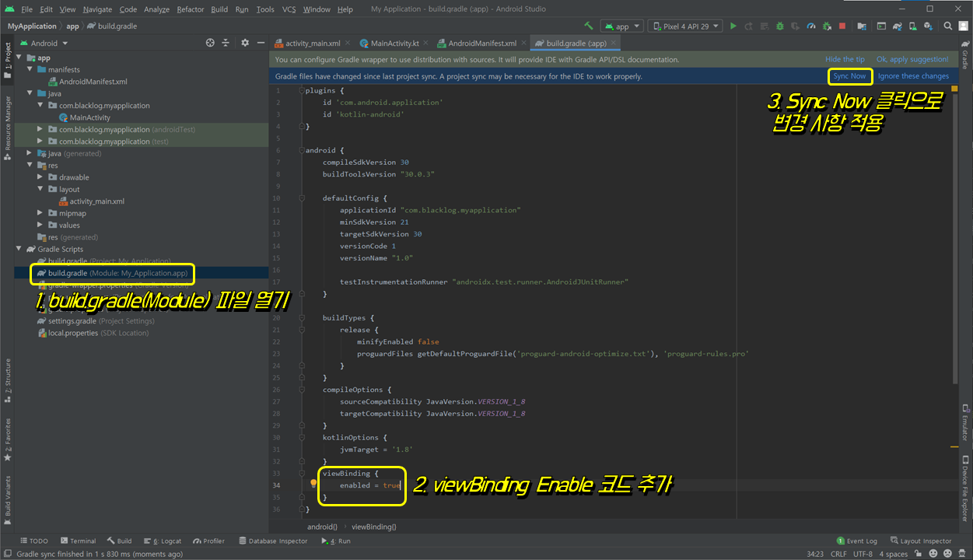Click the Make Project hammer icon

click(589, 26)
